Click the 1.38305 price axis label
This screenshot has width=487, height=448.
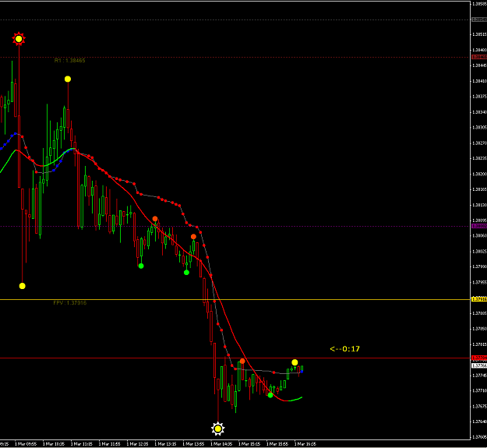pos(479,127)
